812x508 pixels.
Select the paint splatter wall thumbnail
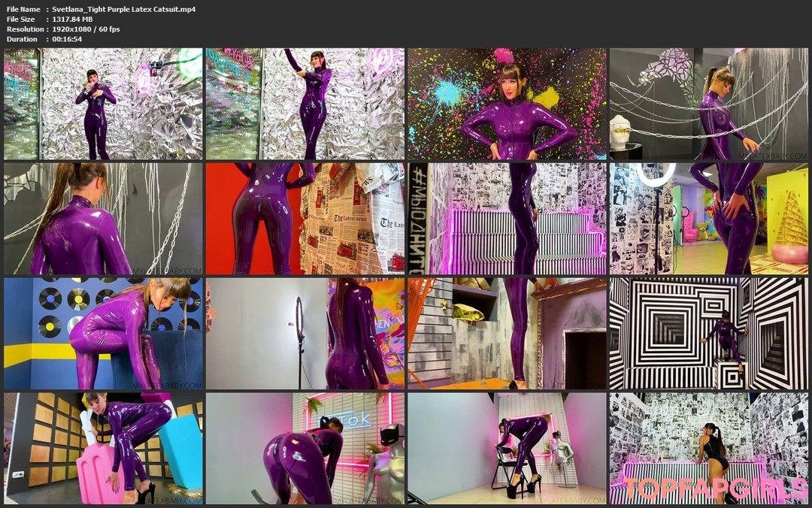[507, 104]
